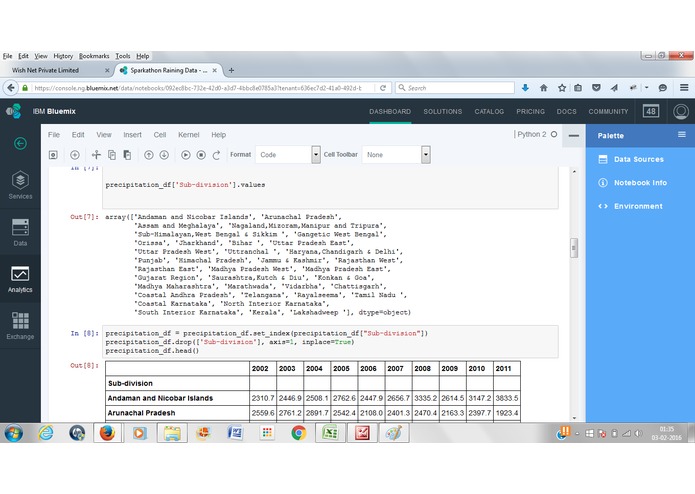
Task: Open Internet Explorer from the taskbar
Action: point(46,432)
